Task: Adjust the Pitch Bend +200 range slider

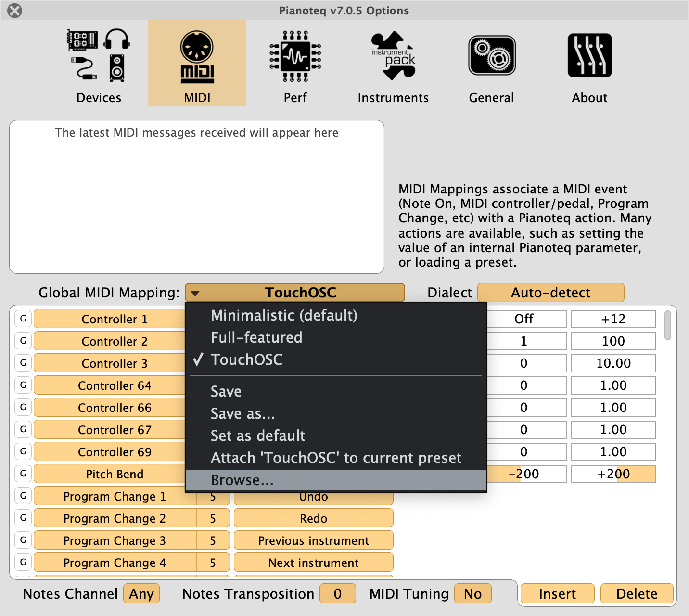Action: pos(613,474)
